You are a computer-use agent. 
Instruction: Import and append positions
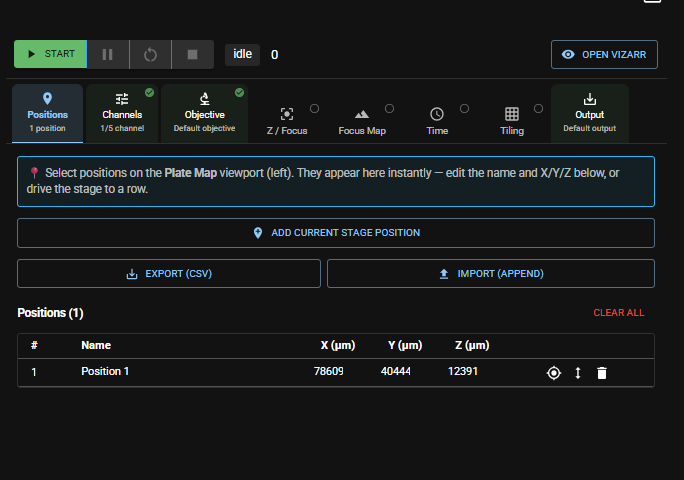click(491, 274)
